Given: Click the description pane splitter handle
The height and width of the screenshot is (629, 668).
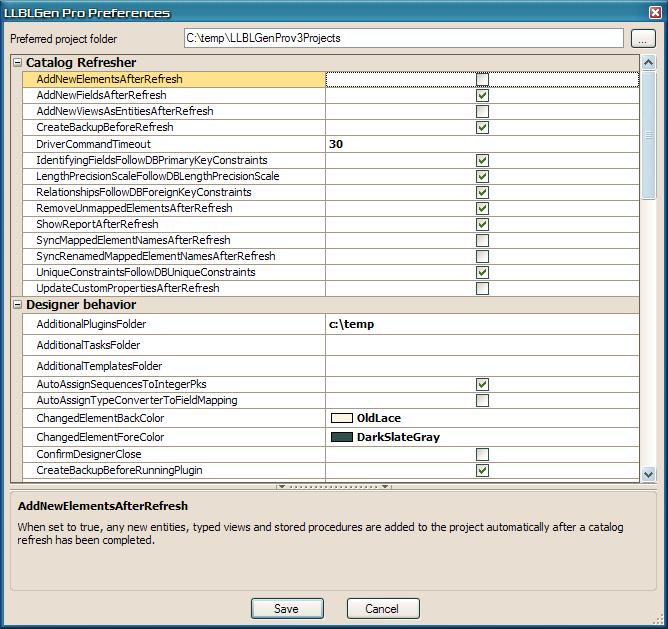Looking at the screenshot, I should click(x=334, y=486).
